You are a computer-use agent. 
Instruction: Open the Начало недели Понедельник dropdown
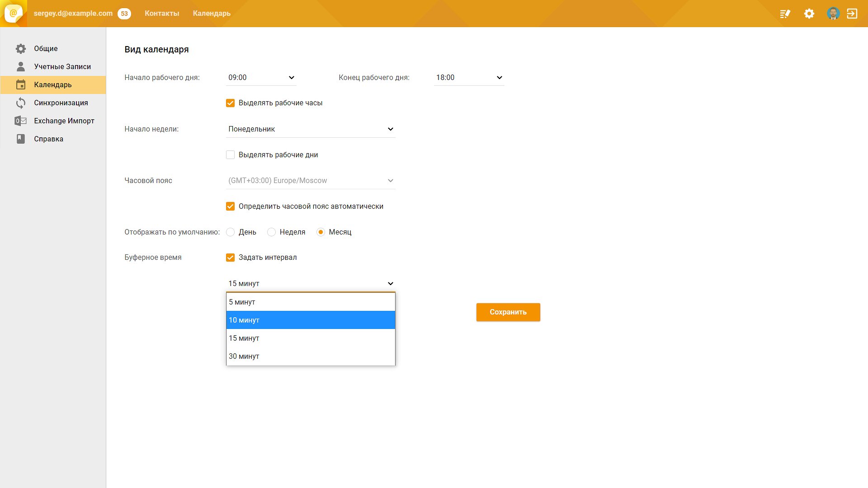tap(311, 129)
